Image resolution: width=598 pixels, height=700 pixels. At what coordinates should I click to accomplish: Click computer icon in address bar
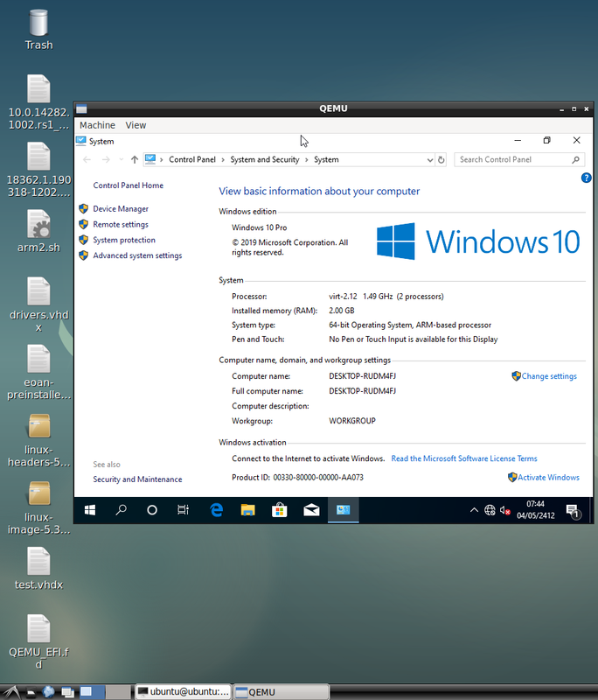(x=150, y=159)
